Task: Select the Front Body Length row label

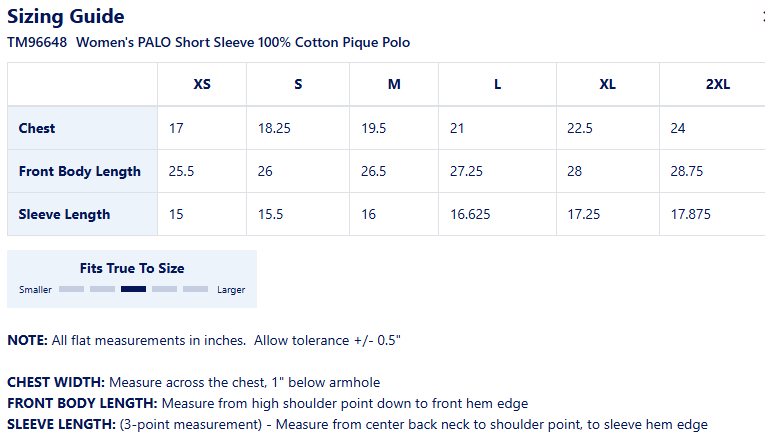Action: tap(80, 171)
